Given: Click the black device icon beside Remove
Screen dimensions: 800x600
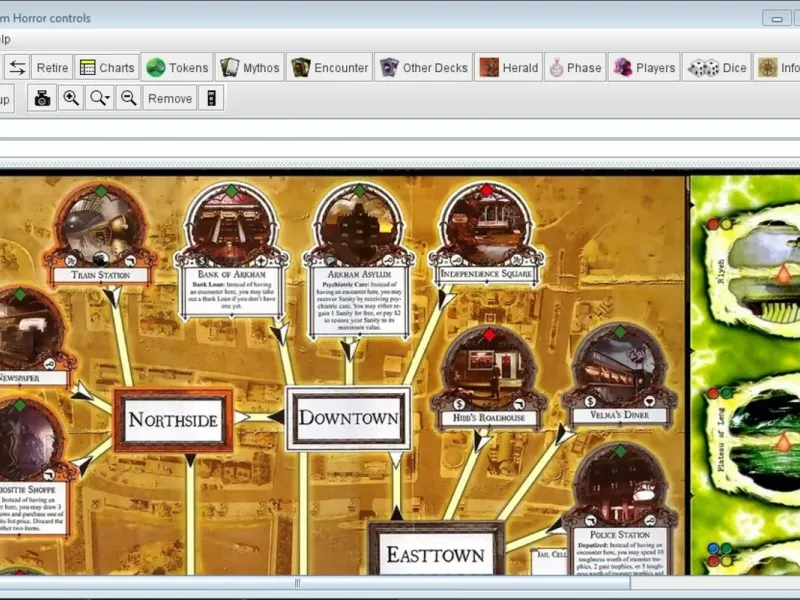Looking at the screenshot, I should pos(211,98).
